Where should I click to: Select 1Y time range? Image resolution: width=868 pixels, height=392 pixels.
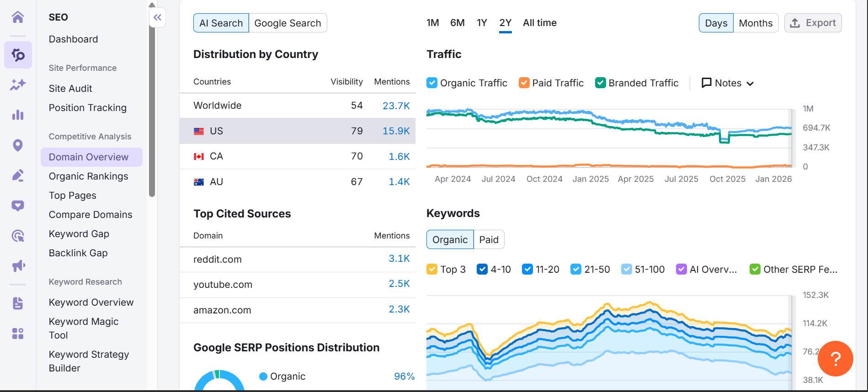482,23
